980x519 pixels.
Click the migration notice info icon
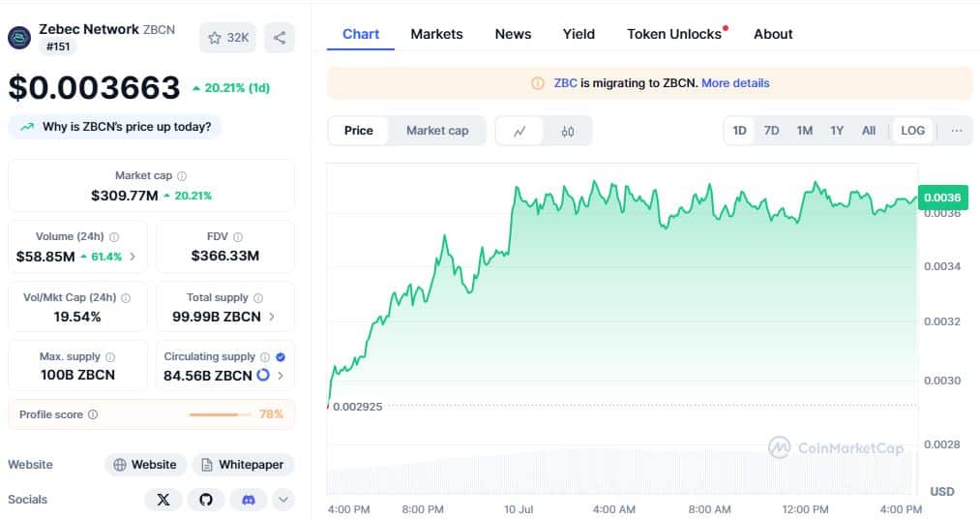coord(538,83)
